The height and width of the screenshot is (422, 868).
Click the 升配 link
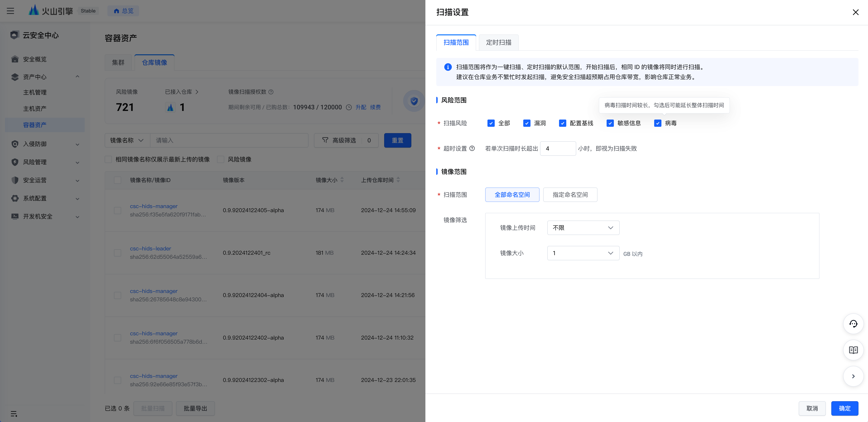[361, 108]
